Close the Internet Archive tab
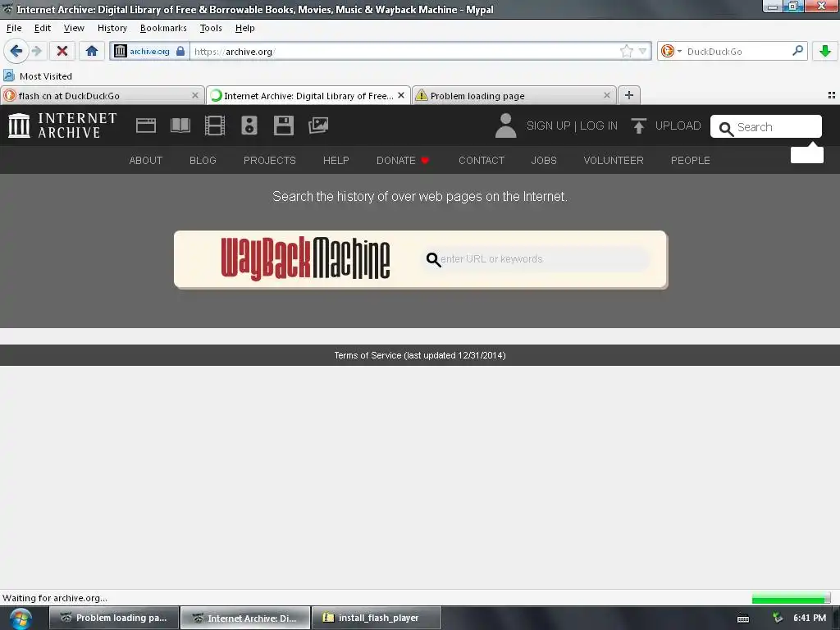This screenshot has width=840, height=630. pyautogui.click(x=400, y=95)
